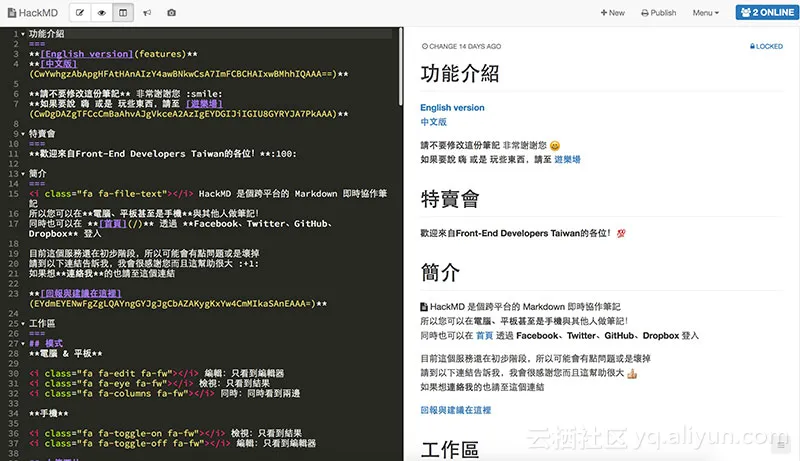Open the English version link in preview
Screen dimensions: 800x461
coord(452,108)
